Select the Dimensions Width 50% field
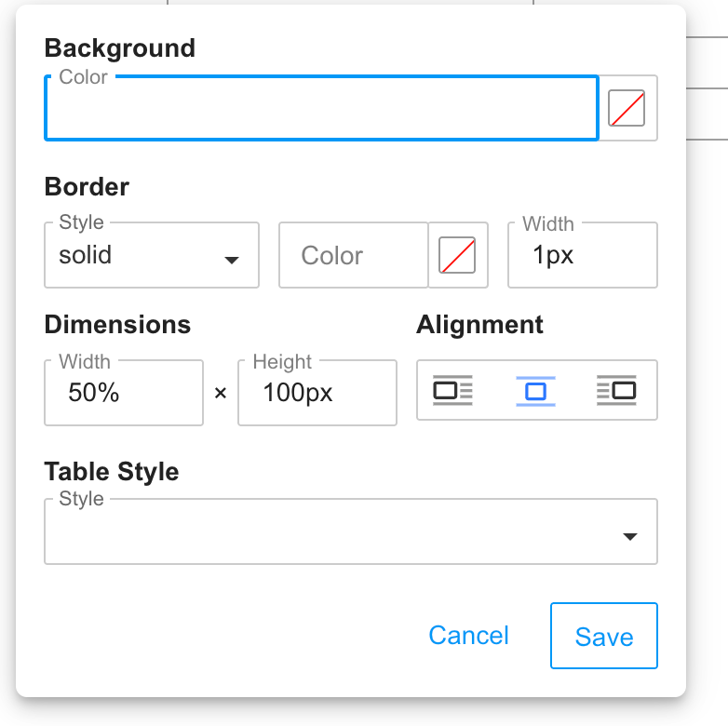Screen dimensions: 728x726 click(123, 393)
